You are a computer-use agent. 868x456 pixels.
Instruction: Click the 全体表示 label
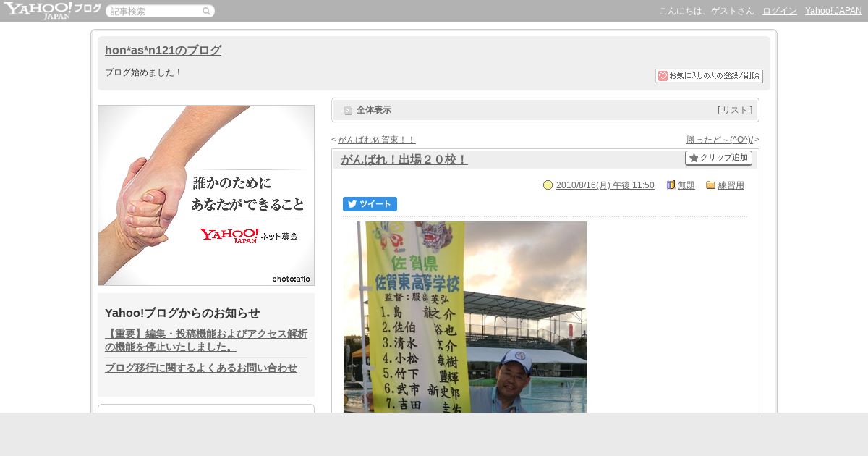pos(374,110)
